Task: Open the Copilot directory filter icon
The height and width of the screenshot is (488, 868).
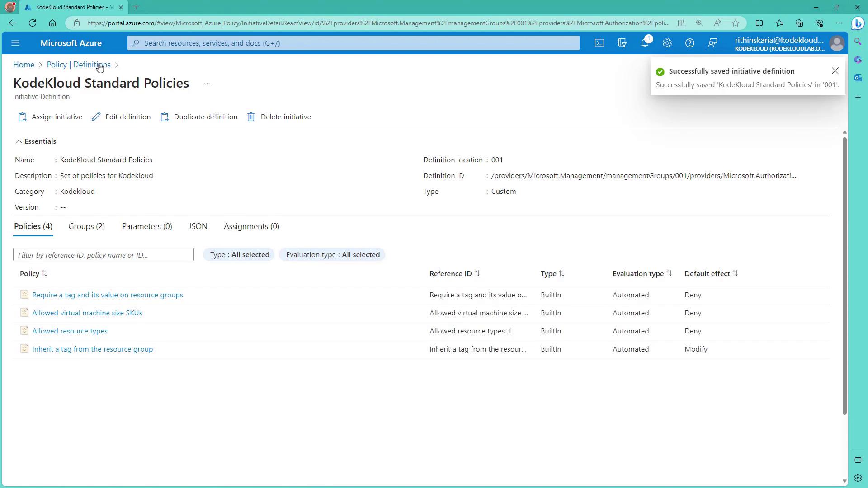Action: click(622, 43)
